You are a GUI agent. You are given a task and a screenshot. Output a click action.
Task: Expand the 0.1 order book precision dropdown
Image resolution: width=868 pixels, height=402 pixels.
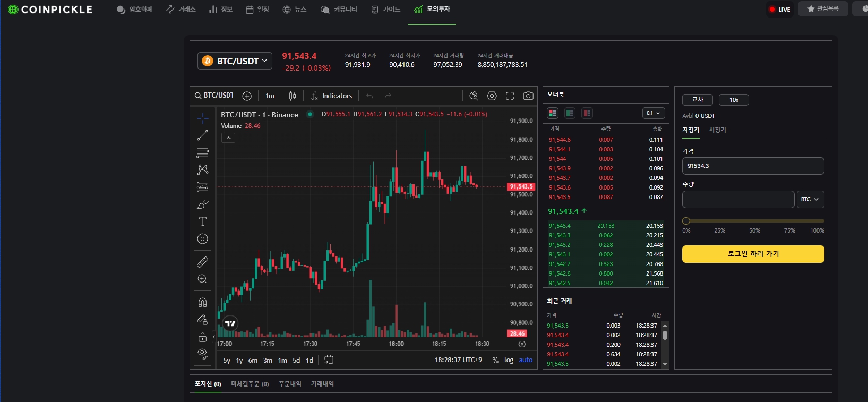[x=653, y=113]
